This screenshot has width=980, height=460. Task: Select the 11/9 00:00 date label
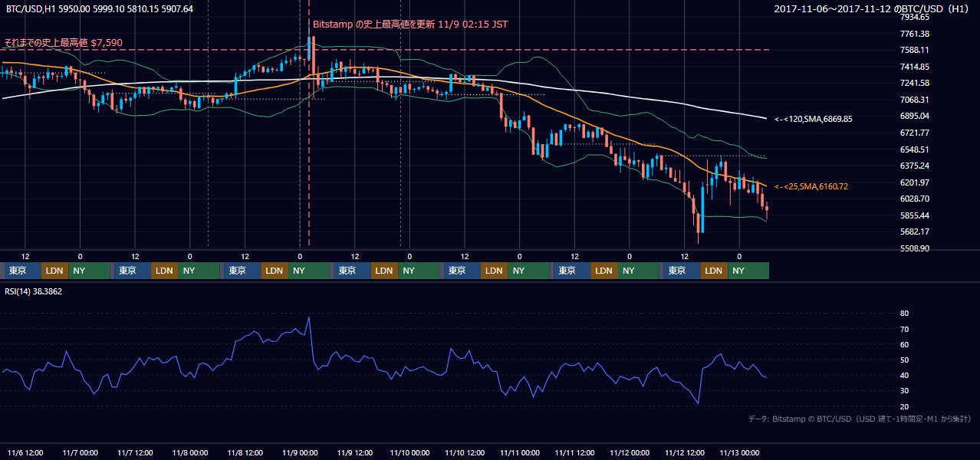300,452
